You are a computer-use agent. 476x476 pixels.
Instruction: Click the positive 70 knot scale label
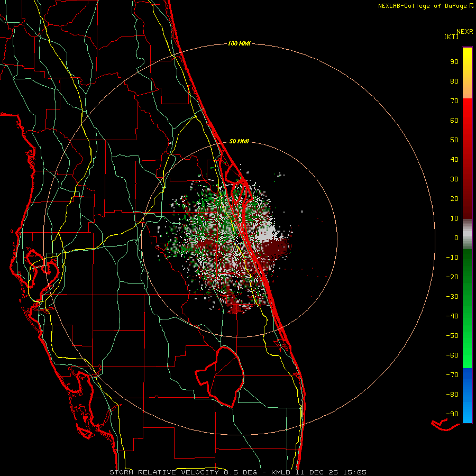tap(454, 101)
